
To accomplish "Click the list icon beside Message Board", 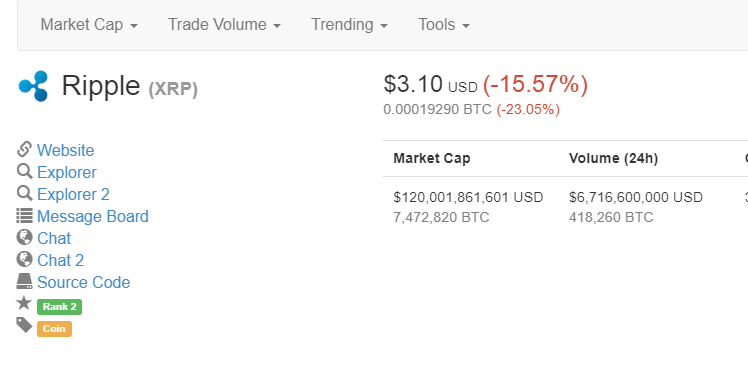I will point(24,216).
